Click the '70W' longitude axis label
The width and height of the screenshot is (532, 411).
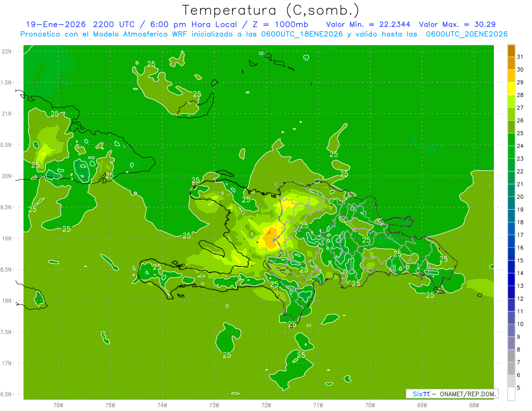click(370, 405)
